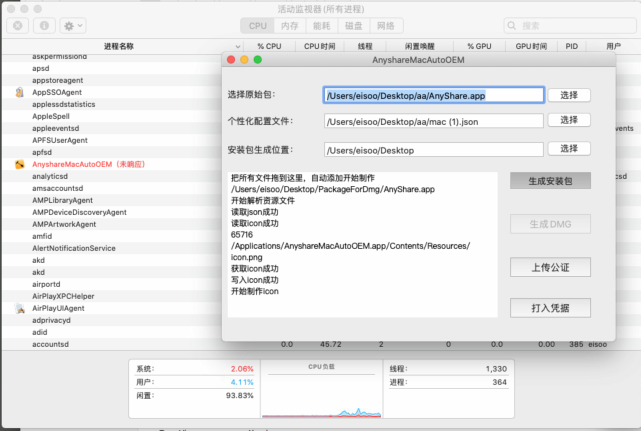
Task: Click the 选择 button for 安装包生成位置
Action: coord(569,148)
